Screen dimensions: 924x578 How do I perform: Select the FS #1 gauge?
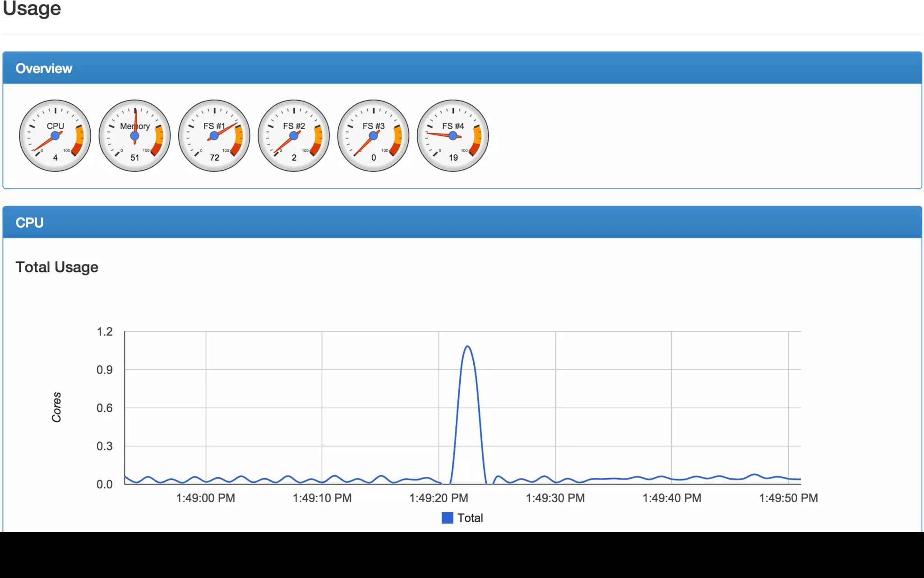click(x=214, y=135)
